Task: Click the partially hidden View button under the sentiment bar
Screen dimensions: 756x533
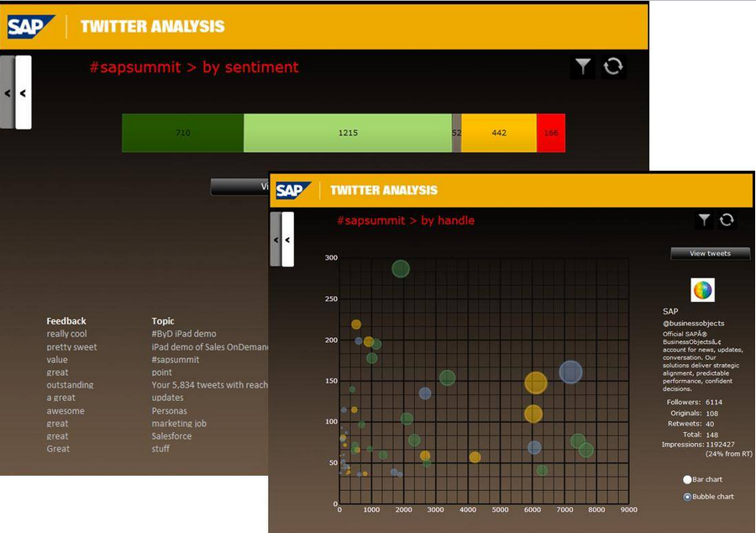Action: point(239,187)
